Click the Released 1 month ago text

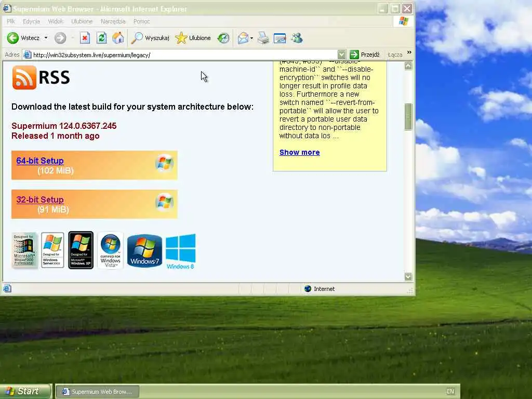[x=56, y=136]
